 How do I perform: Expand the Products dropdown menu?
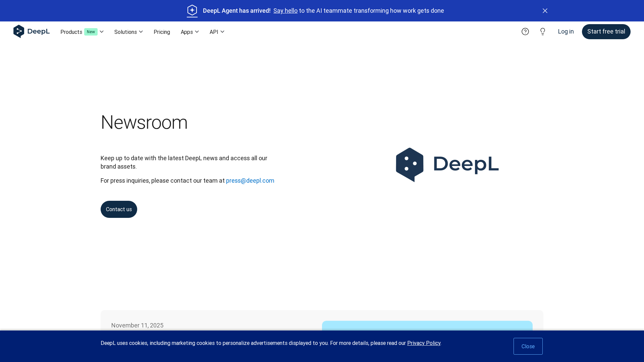point(71,32)
